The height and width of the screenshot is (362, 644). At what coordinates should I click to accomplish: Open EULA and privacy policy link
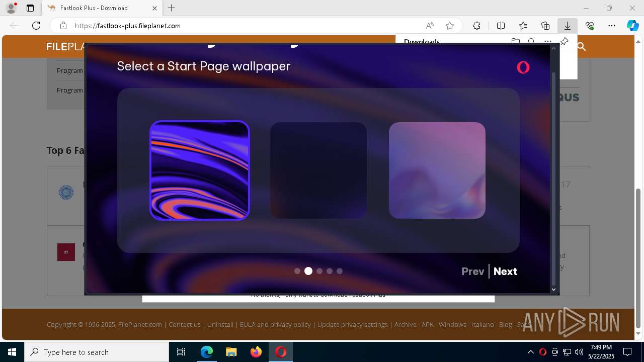pyautogui.click(x=275, y=325)
